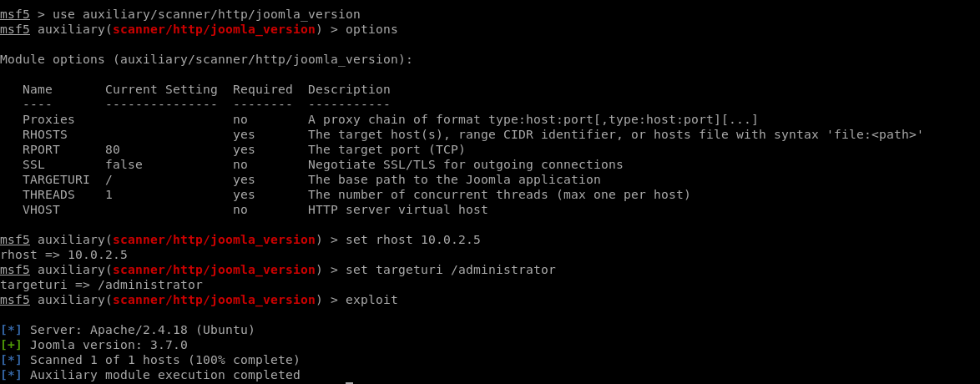Click the 'use auxiliary/scanner/http/joomla_version' command text
This screenshot has height=384, width=980.
tap(206, 14)
